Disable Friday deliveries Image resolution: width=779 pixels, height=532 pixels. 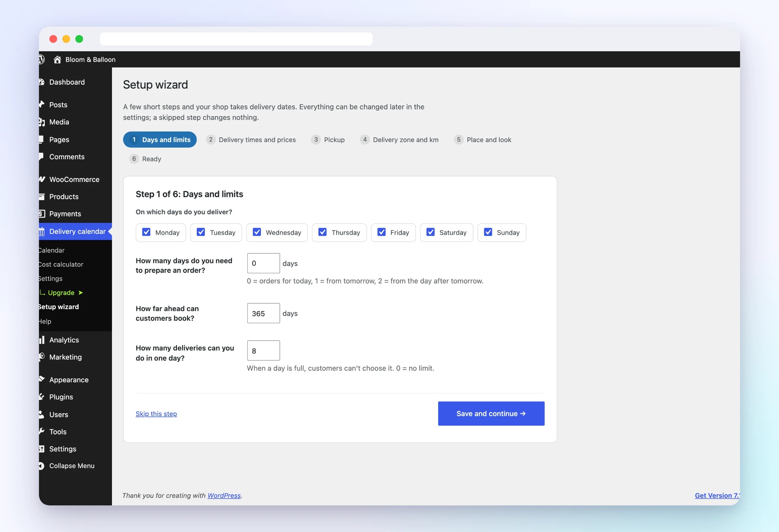pos(381,232)
